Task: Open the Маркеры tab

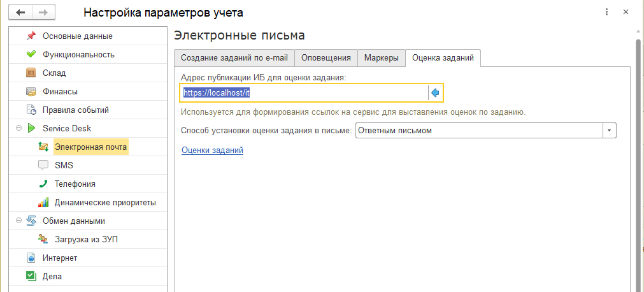Action: click(381, 58)
